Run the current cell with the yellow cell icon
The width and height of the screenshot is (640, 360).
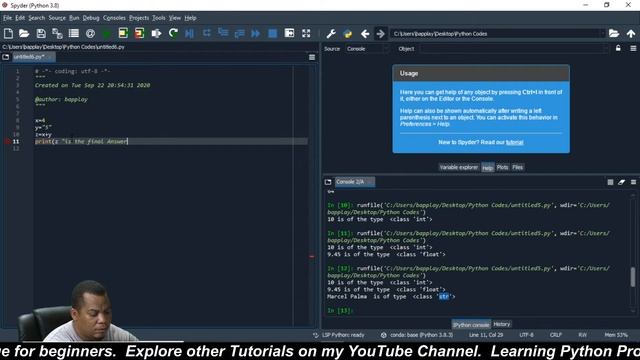pyautogui.click(x=123, y=33)
